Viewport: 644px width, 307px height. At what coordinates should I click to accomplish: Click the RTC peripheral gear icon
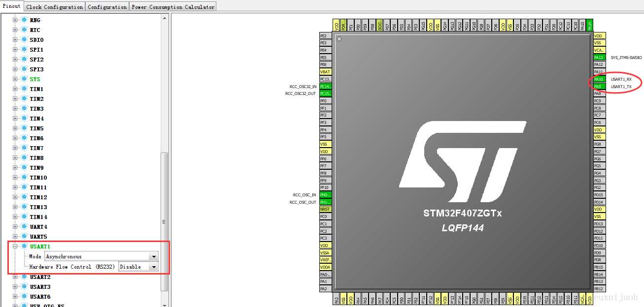pyautogui.click(x=24, y=30)
